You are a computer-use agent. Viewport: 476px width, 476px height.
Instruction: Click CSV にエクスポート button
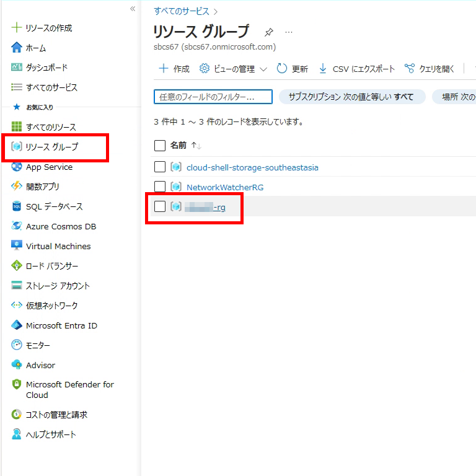pos(357,69)
